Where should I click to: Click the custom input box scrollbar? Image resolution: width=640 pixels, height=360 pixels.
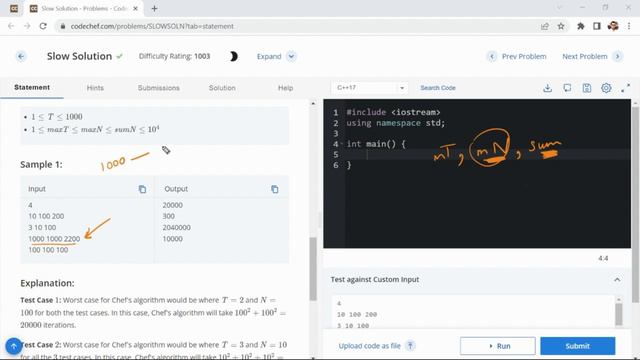[x=619, y=315]
